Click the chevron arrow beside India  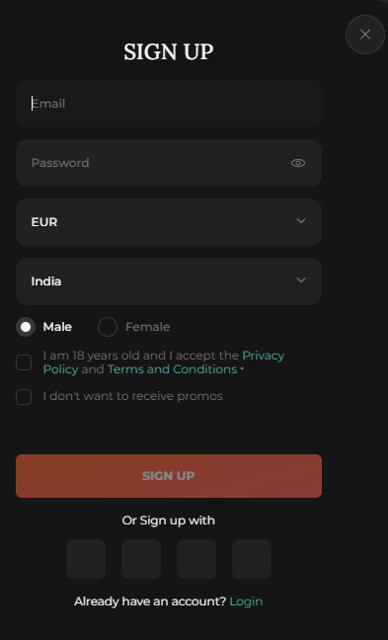301,280
